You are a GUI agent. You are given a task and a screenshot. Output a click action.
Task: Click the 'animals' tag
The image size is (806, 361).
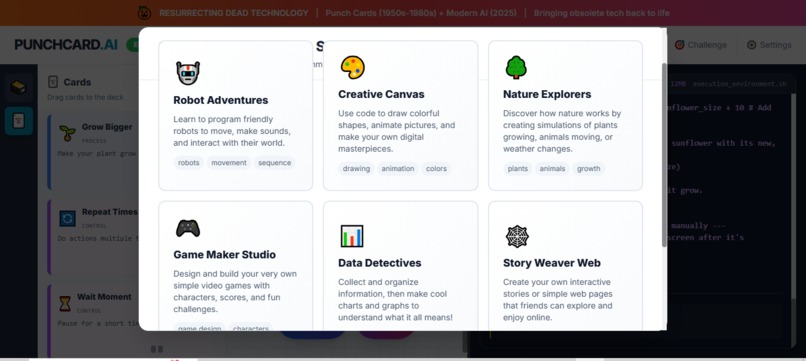click(553, 169)
